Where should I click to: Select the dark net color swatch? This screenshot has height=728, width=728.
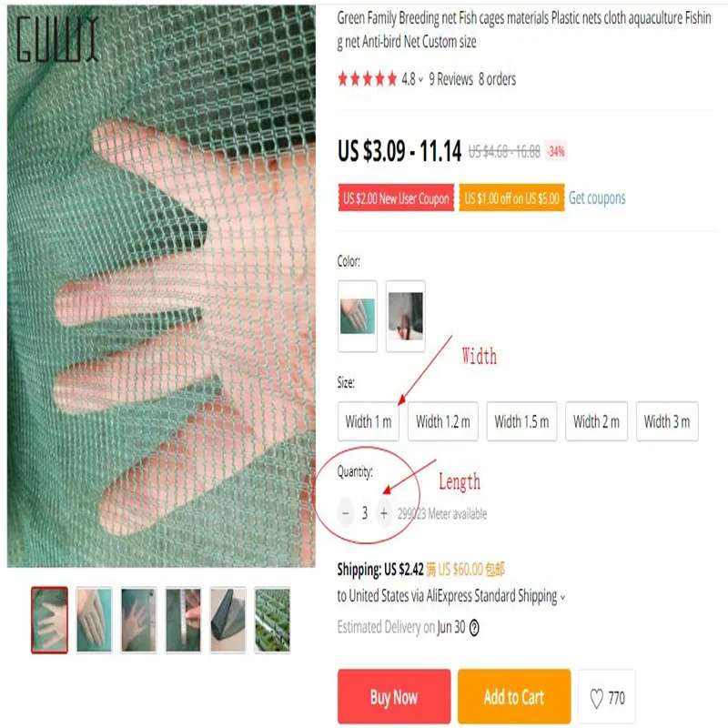point(405,316)
